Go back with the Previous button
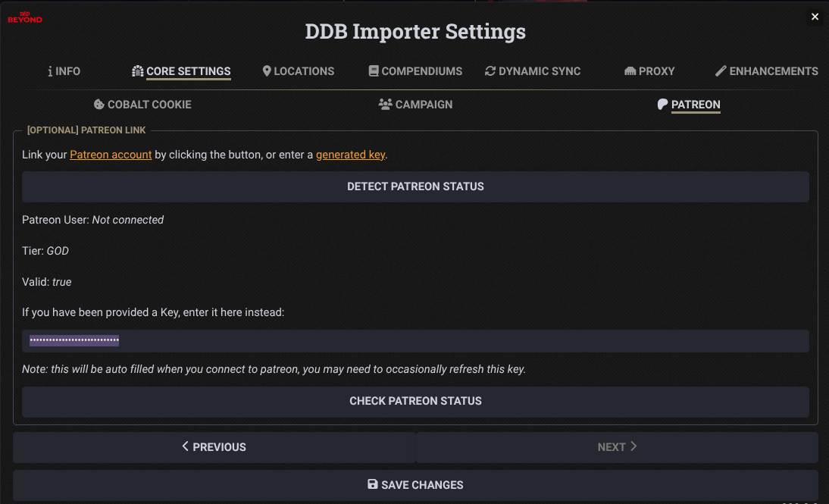Viewport: 829px width, 504px height. [214, 447]
